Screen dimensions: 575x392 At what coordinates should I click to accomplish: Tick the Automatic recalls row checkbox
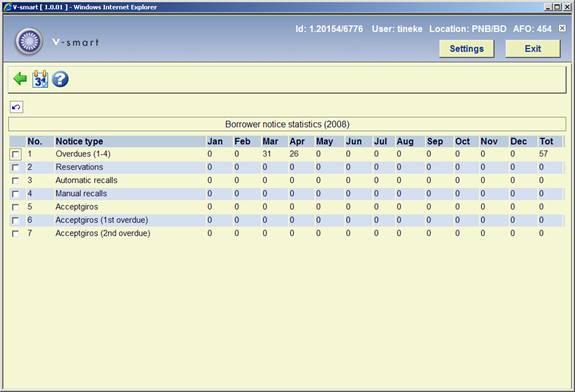click(x=15, y=181)
